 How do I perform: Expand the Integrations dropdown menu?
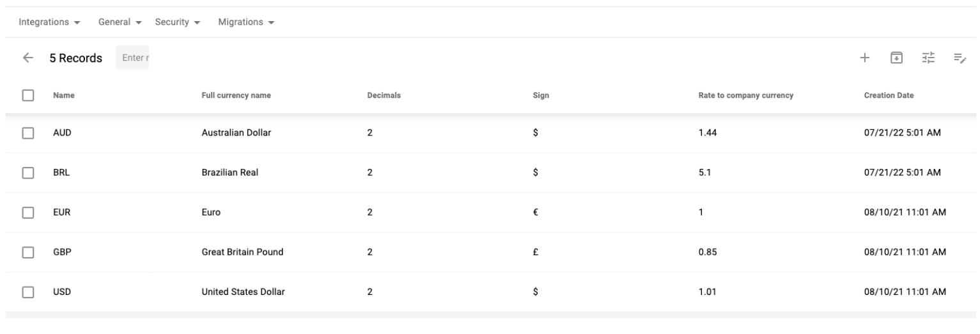coord(49,22)
